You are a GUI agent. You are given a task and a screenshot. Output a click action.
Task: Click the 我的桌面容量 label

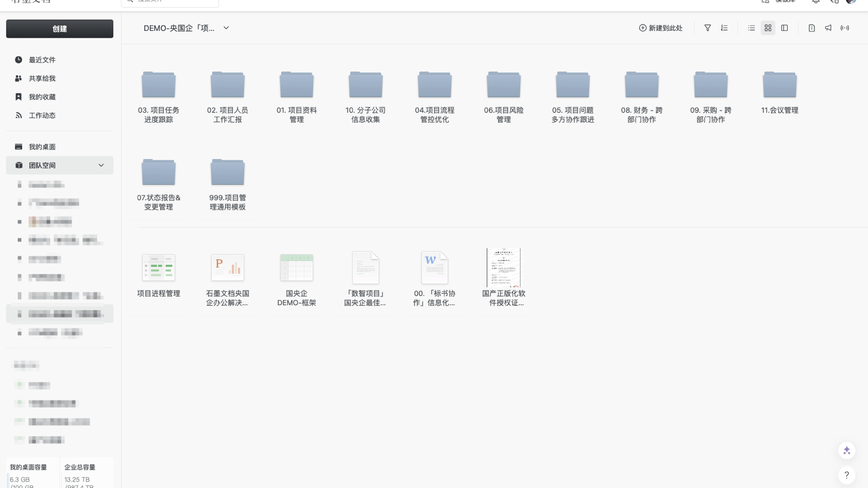pyautogui.click(x=28, y=467)
